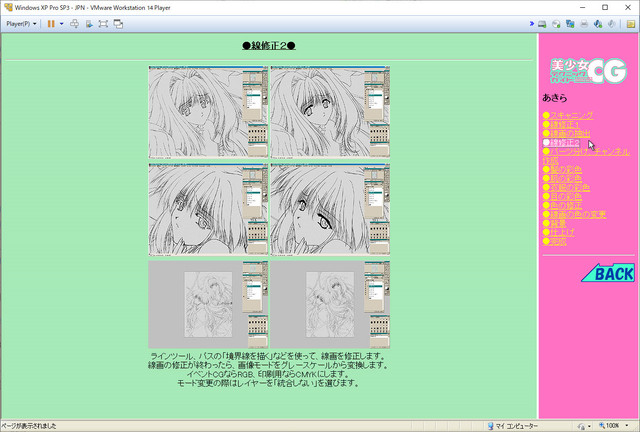Enter VMware full screen mode
This screenshot has width=640, height=432.
point(103,24)
